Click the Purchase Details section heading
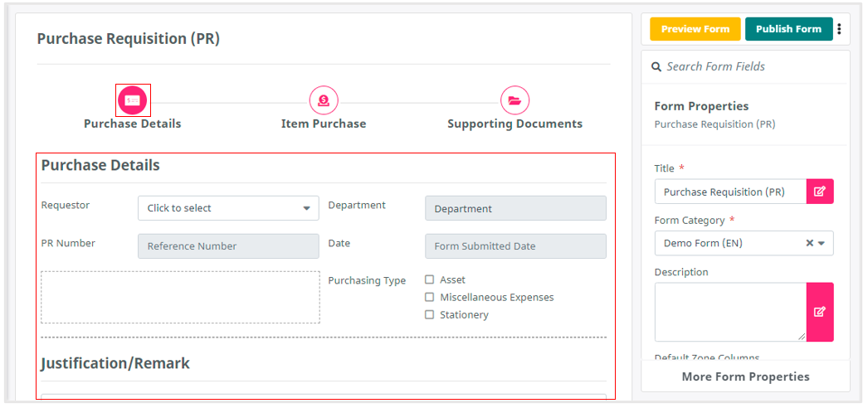Screen dimensions: 868x408 100,165
